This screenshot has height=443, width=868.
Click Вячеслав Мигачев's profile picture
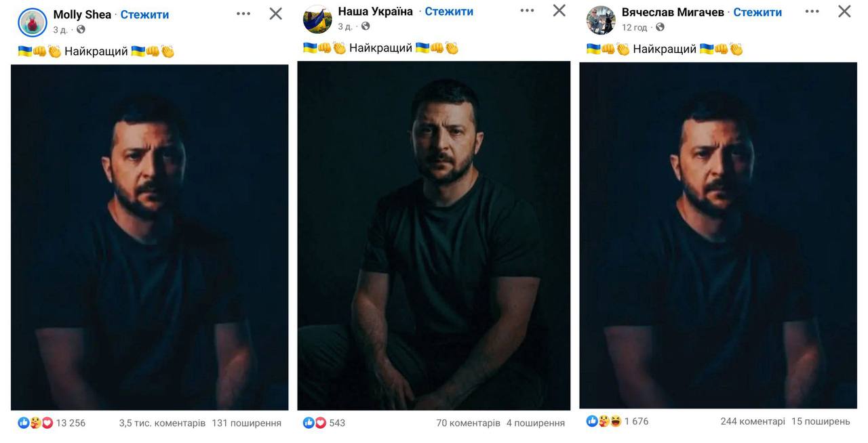pos(601,20)
